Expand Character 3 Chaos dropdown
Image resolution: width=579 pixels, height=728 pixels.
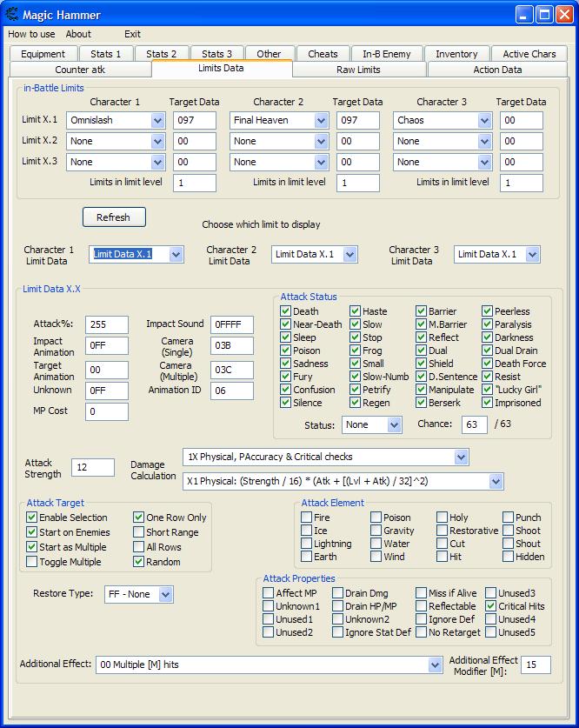click(x=484, y=121)
